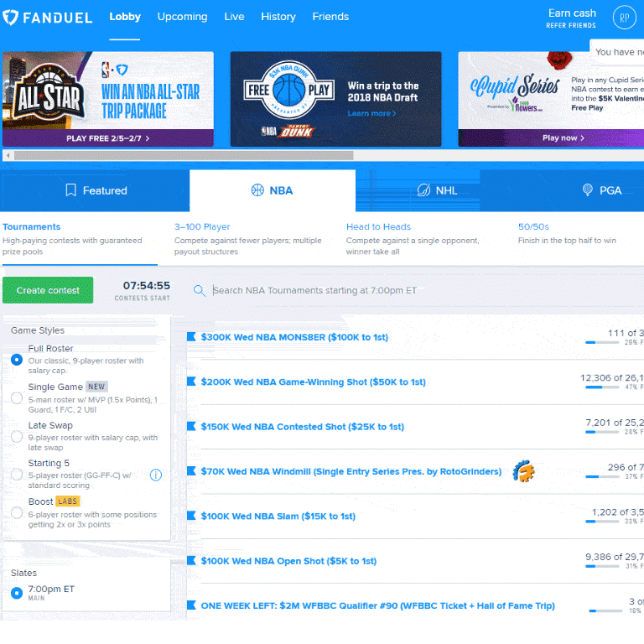Click flag icon beside $70K Windmill contest
Viewport: 644px width, 644px height.
[x=191, y=471]
